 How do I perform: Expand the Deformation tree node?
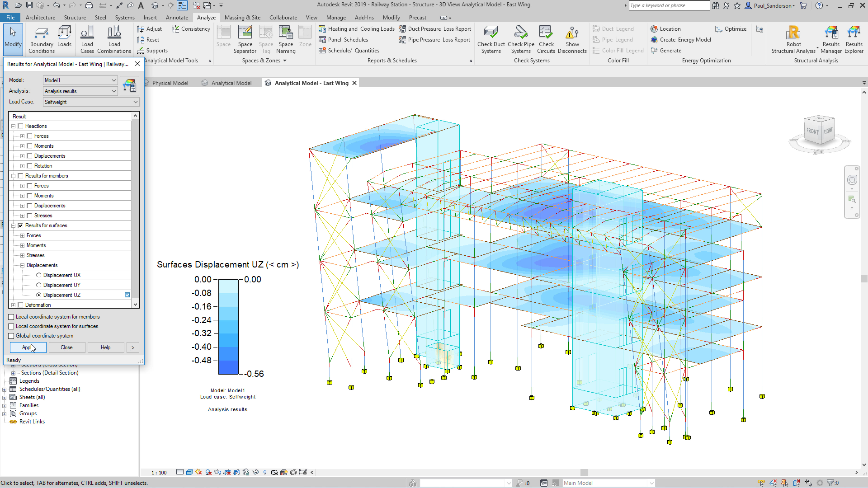pos(13,305)
